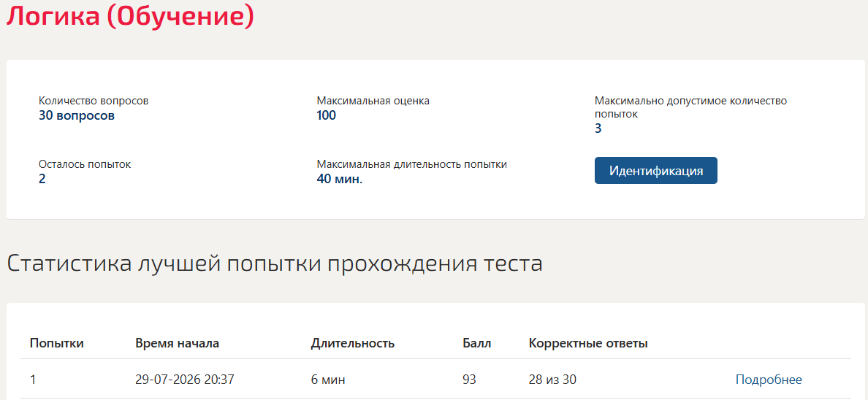The image size is (868, 400).
Task: Click the score cell showing 93
Action: [469, 380]
